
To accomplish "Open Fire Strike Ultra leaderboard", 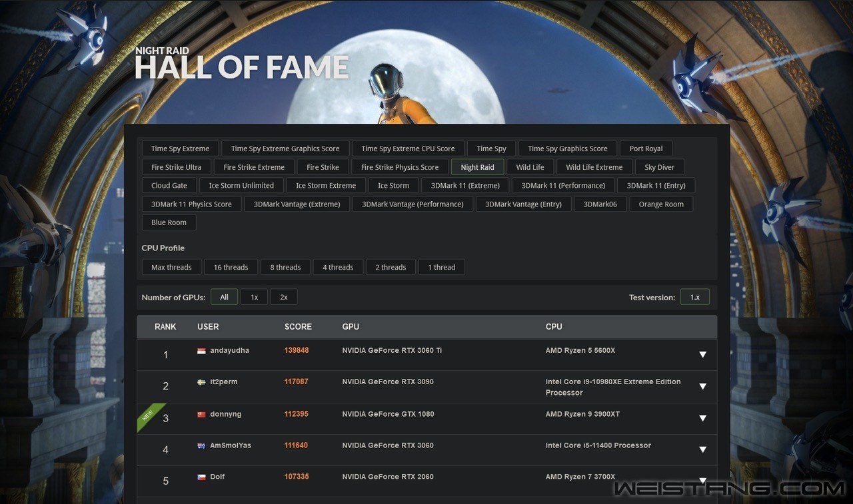I will (176, 167).
